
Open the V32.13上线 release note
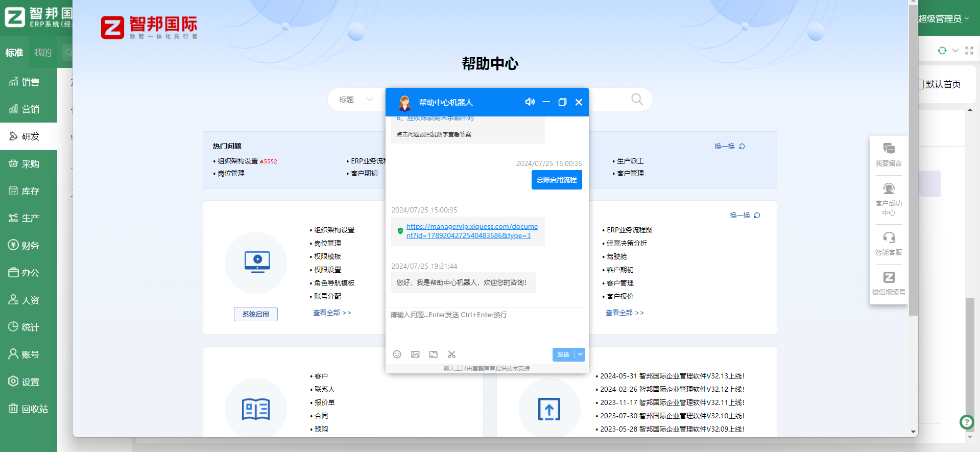pos(672,376)
